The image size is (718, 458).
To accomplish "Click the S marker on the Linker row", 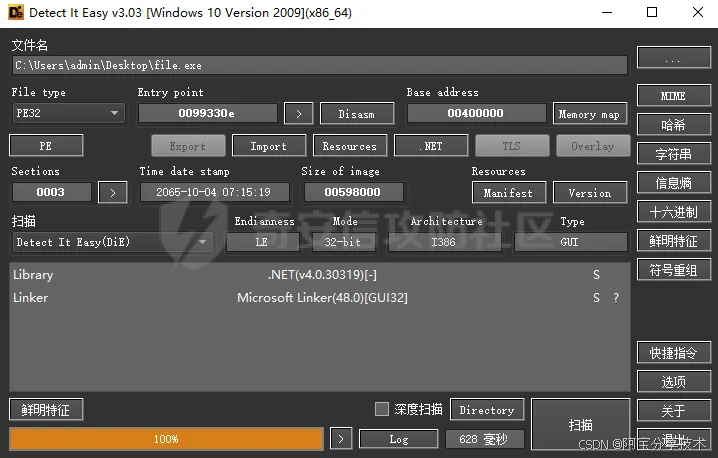I will 596,298.
